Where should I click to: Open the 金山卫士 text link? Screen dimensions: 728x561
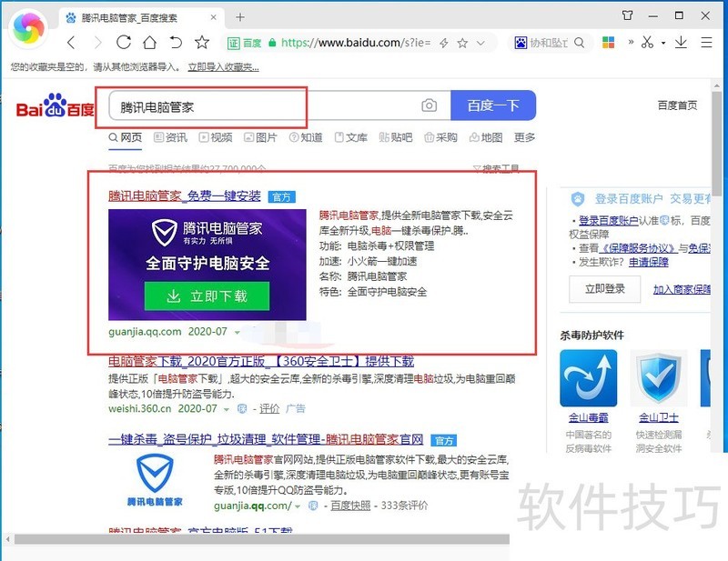(658, 417)
